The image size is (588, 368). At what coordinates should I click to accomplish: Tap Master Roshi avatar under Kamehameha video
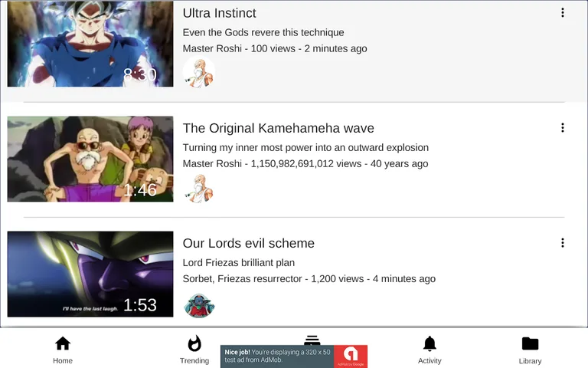[199, 188]
